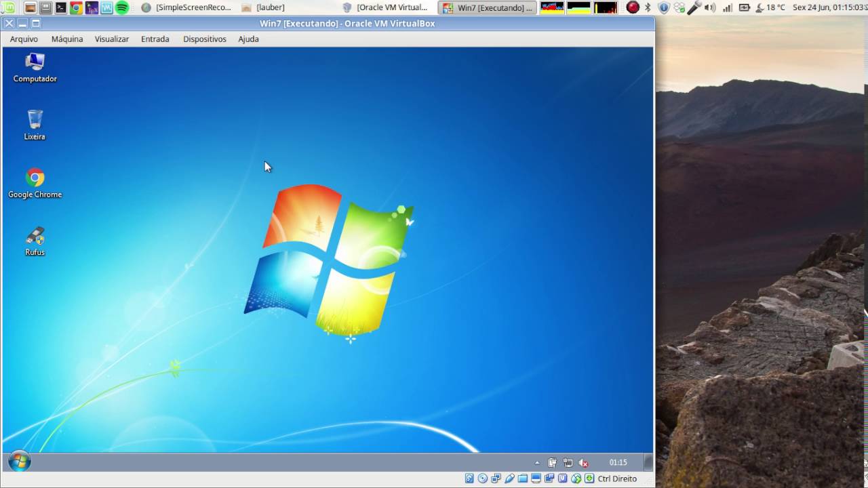
Task: Click the muted volume tray icon in Win7
Action: click(583, 463)
